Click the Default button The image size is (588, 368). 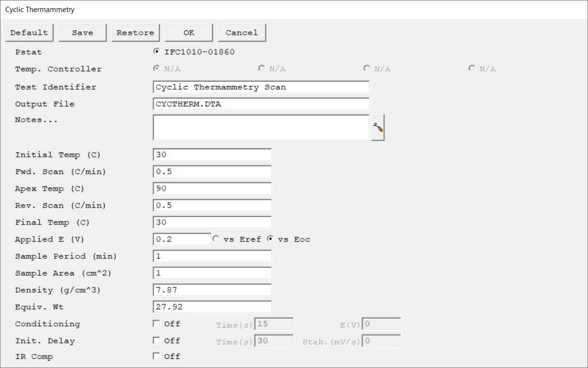click(29, 33)
